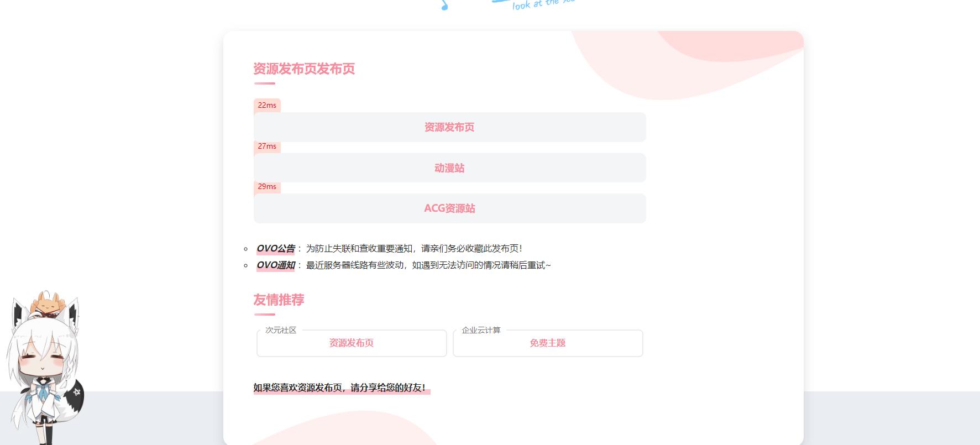This screenshot has width=980, height=445.
Task: Click the 29ms latency badge
Action: (267, 187)
